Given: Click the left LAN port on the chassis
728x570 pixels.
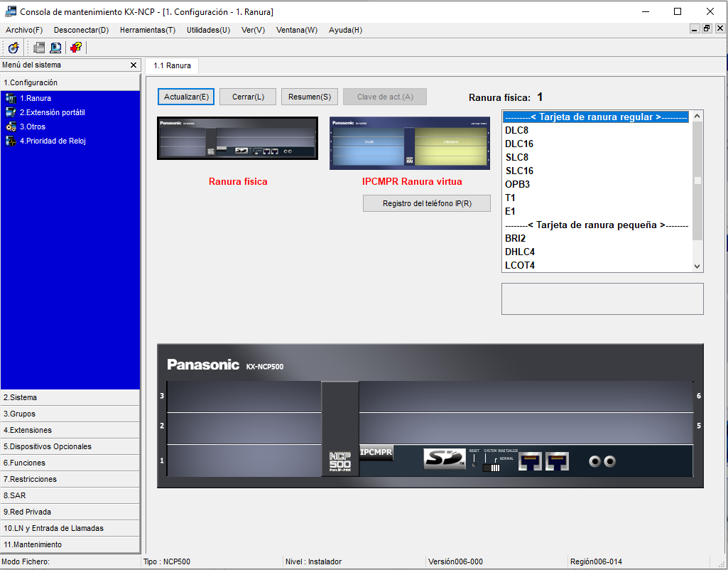Looking at the screenshot, I should tap(530, 462).
